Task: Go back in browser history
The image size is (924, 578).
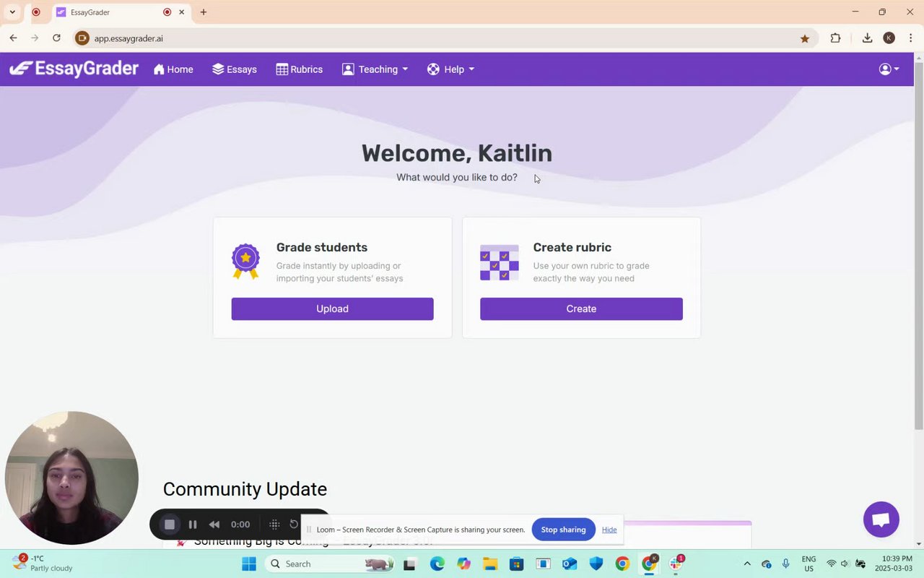Action: click(13, 38)
